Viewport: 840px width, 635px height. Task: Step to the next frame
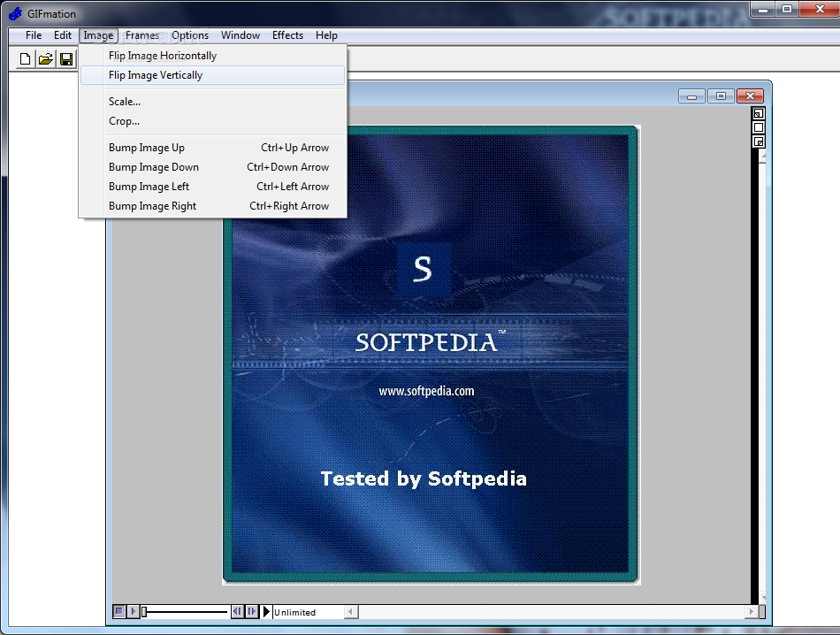252,611
